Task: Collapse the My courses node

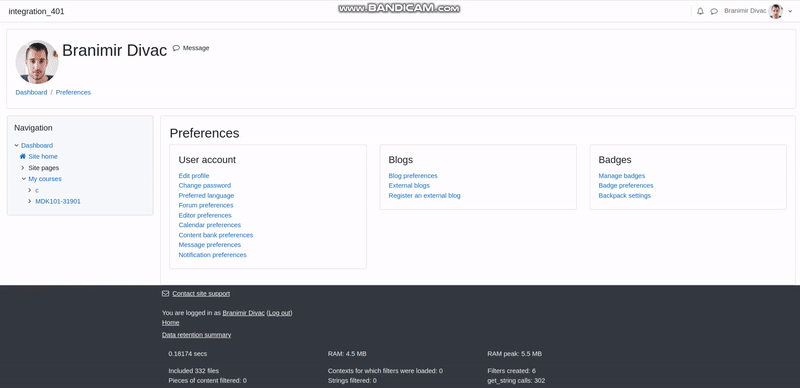Action: pyautogui.click(x=23, y=179)
